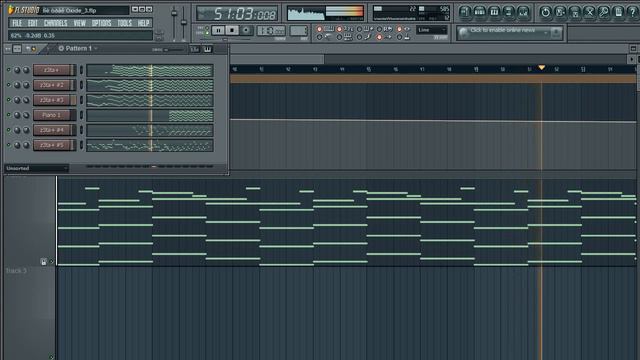The height and width of the screenshot is (360, 640).
Task: Click the multilink controller icon near sliders
Action: click(159, 36)
